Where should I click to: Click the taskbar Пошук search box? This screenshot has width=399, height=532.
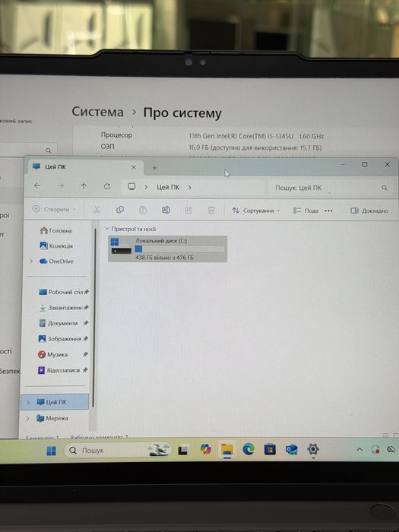click(x=117, y=450)
